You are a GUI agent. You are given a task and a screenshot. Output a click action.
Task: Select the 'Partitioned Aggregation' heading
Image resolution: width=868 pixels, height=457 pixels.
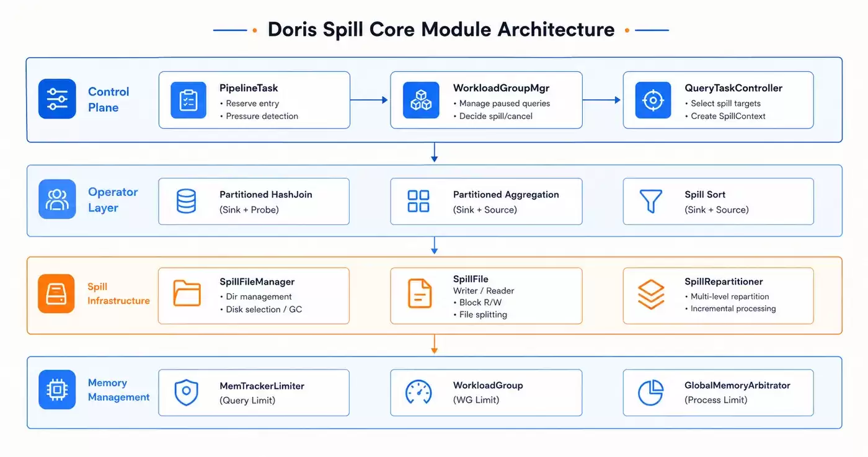[x=506, y=195]
